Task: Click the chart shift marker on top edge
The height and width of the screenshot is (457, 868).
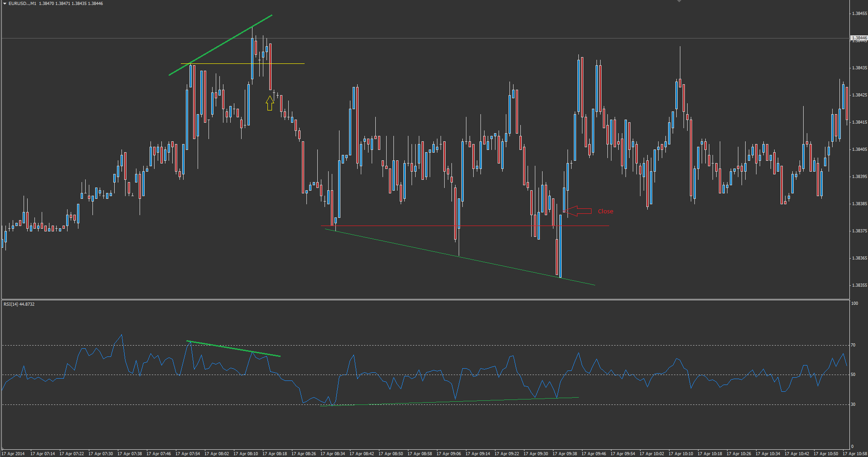Action: click(x=679, y=1)
